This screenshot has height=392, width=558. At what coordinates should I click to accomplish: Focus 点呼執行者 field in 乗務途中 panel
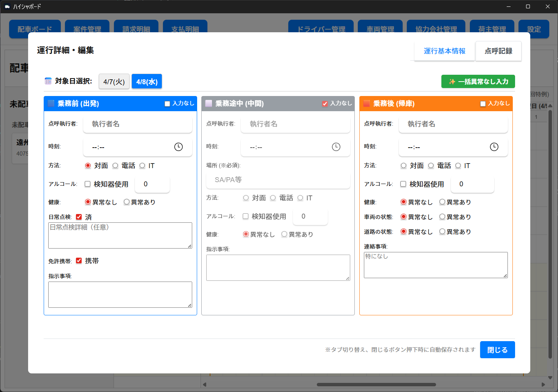point(296,124)
